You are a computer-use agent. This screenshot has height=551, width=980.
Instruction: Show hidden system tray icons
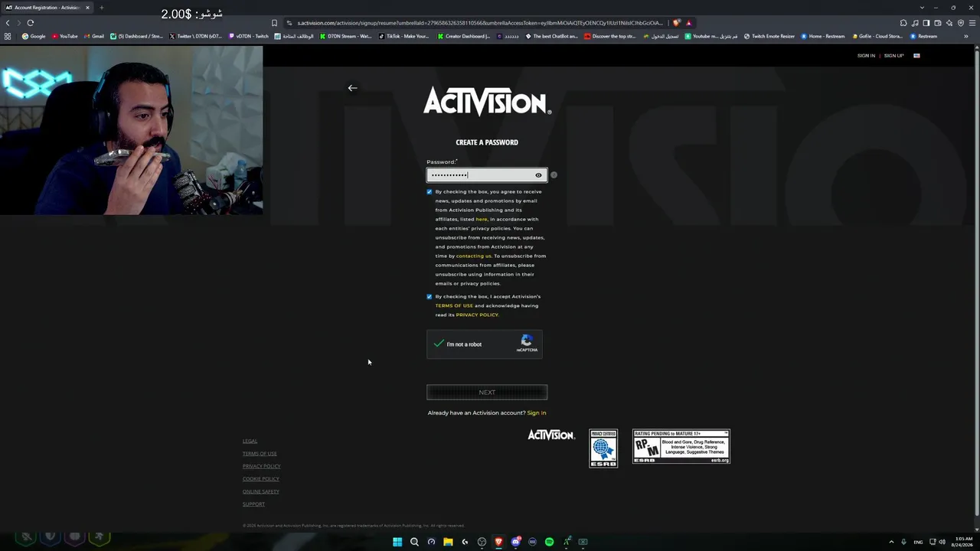point(891,542)
